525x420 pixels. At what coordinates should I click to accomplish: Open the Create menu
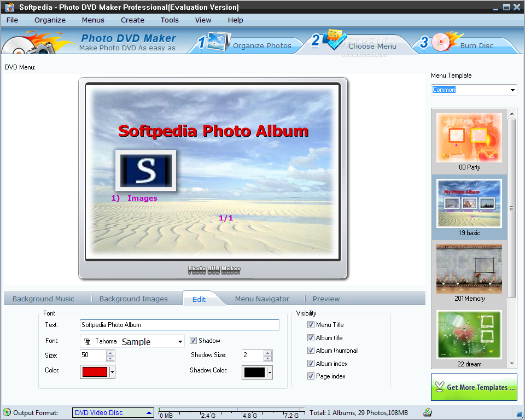click(x=132, y=20)
